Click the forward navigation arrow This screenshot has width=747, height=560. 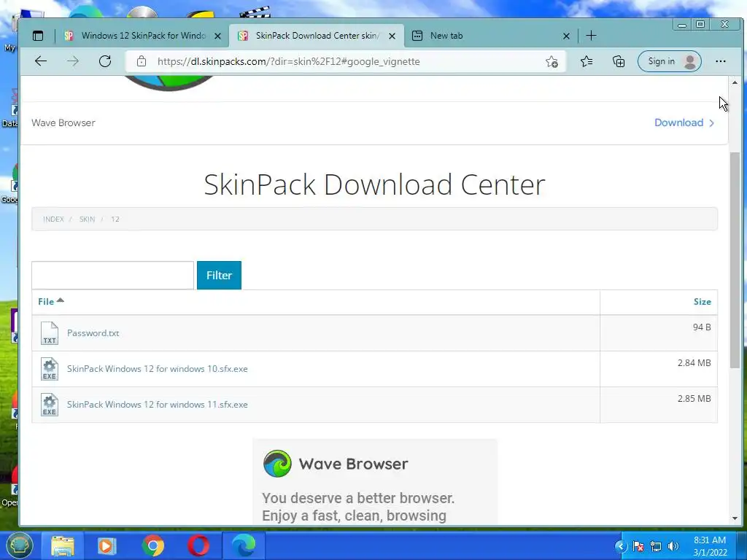[x=73, y=61]
